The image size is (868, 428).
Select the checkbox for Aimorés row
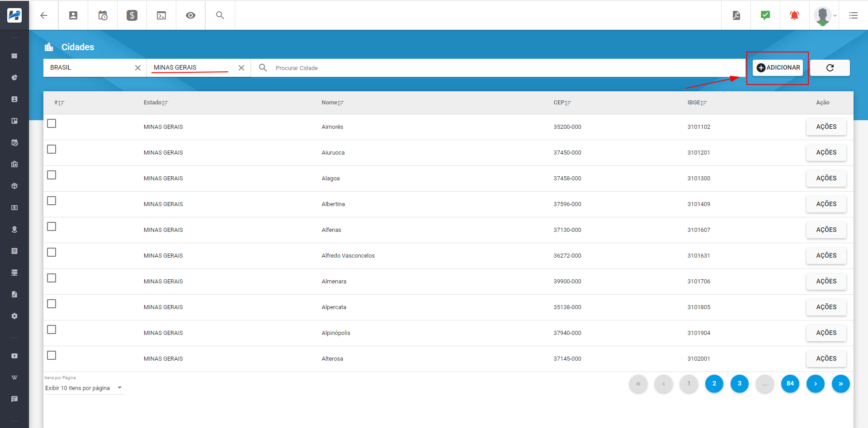coord(52,123)
